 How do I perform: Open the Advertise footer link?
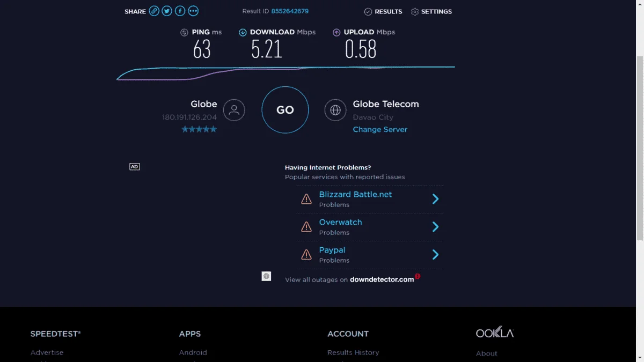pos(47,352)
